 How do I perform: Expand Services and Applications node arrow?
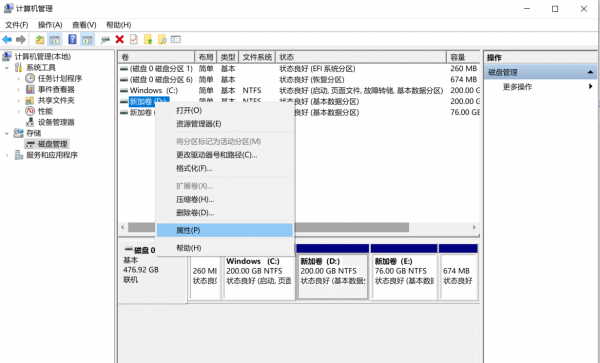pos(7,155)
